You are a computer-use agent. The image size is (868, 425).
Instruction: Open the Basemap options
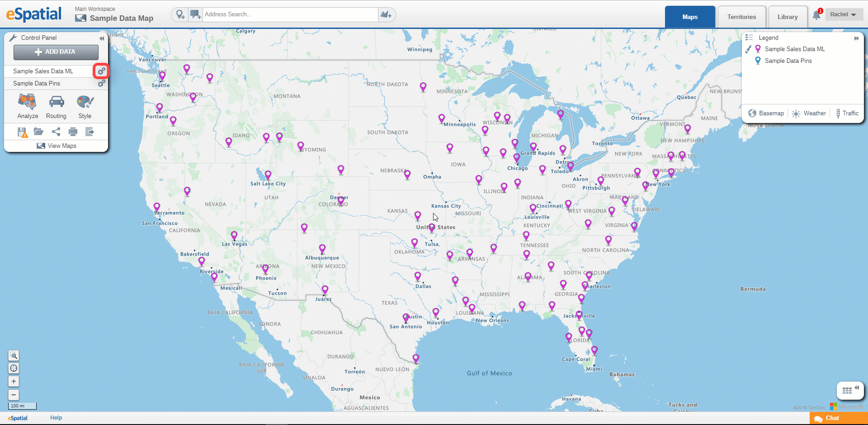pos(766,113)
